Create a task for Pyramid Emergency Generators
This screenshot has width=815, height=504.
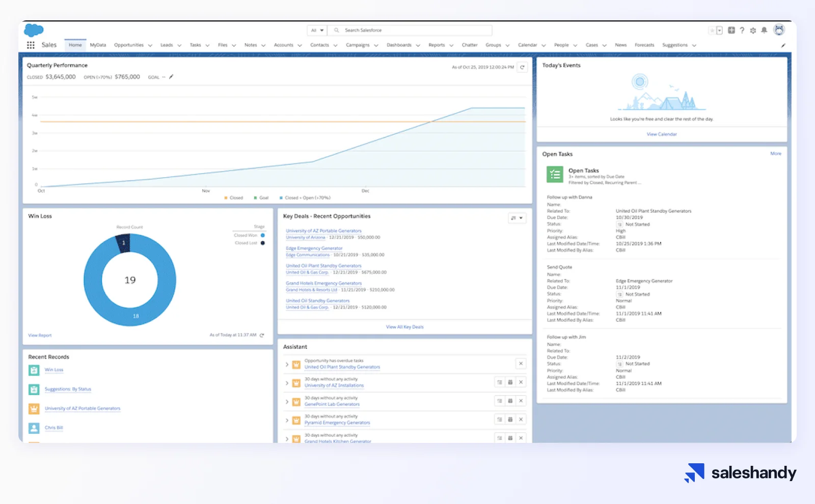click(x=500, y=419)
